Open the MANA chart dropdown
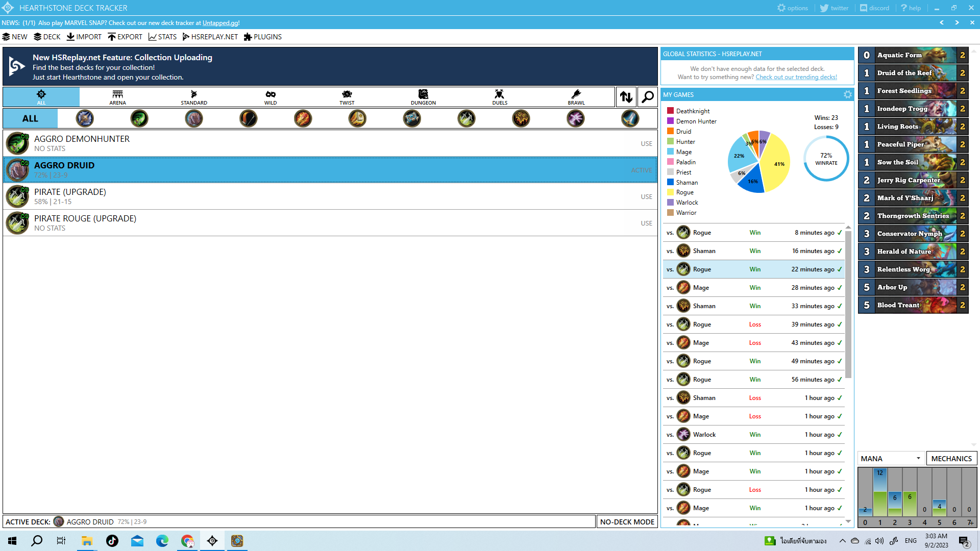 [x=891, y=458]
